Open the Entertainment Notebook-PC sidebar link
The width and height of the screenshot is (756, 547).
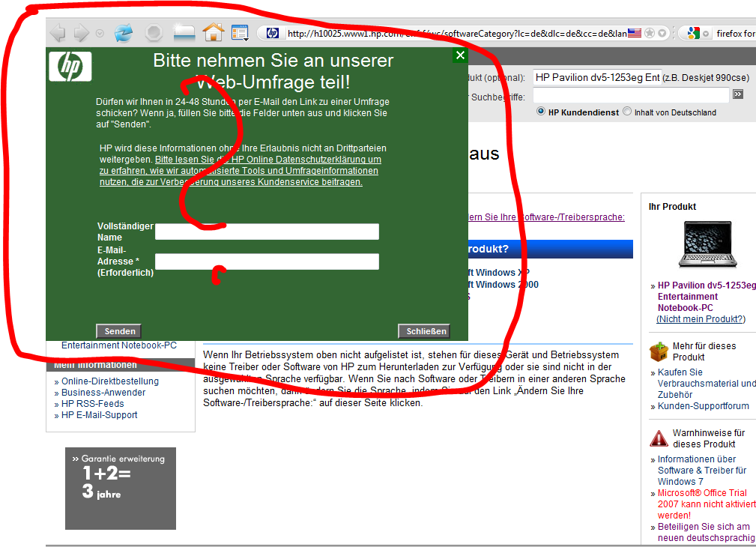tap(119, 345)
